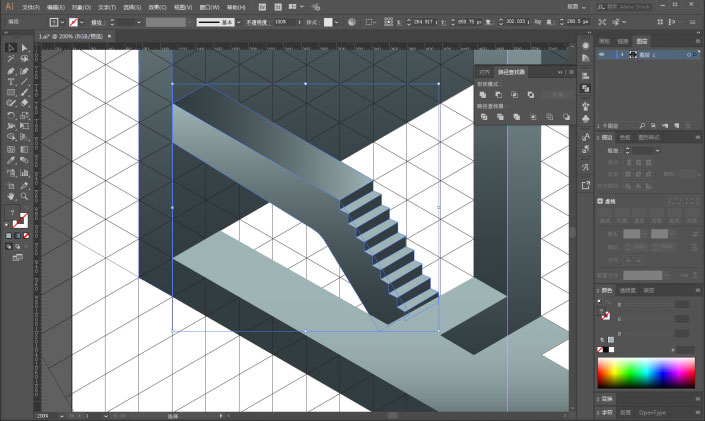This screenshot has width=705, height=421.
Task: Click Minus Front in the Pathfinder panel
Action: click(499, 94)
